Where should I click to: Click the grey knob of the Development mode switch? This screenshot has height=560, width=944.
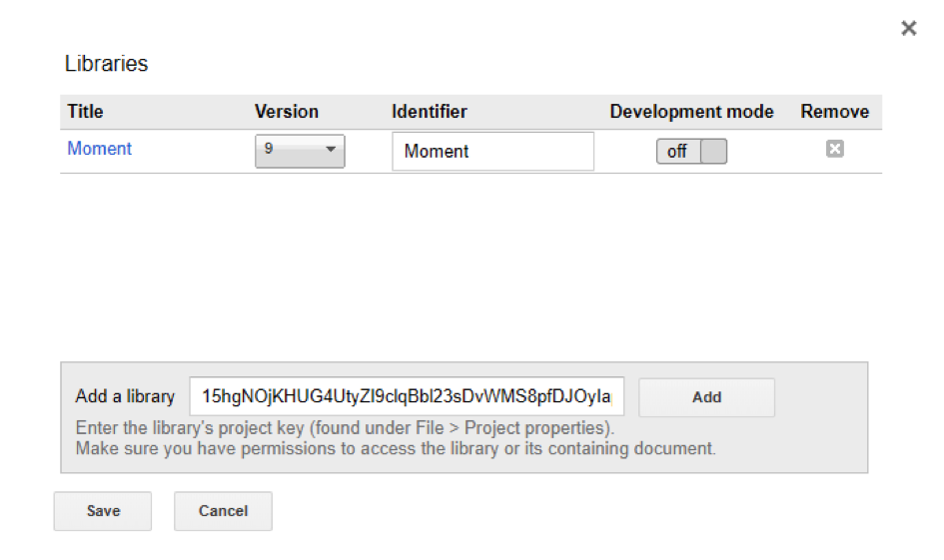714,151
